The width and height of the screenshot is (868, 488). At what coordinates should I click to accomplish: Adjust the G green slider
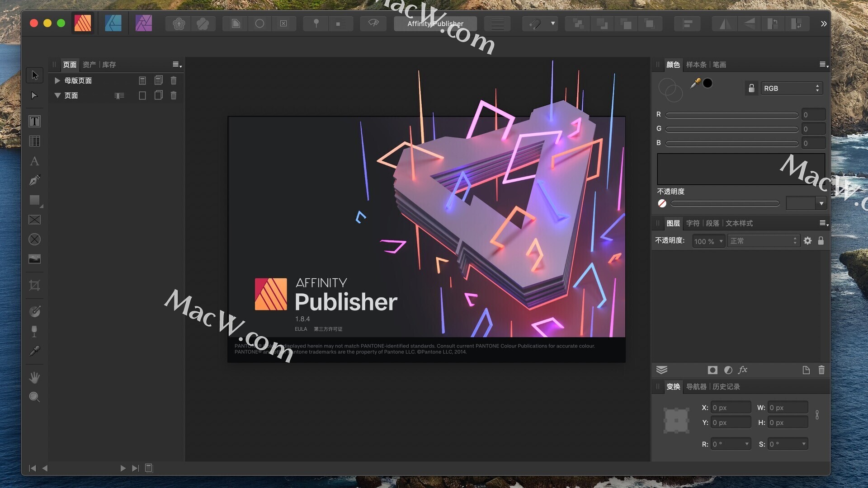pyautogui.click(x=732, y=129)
